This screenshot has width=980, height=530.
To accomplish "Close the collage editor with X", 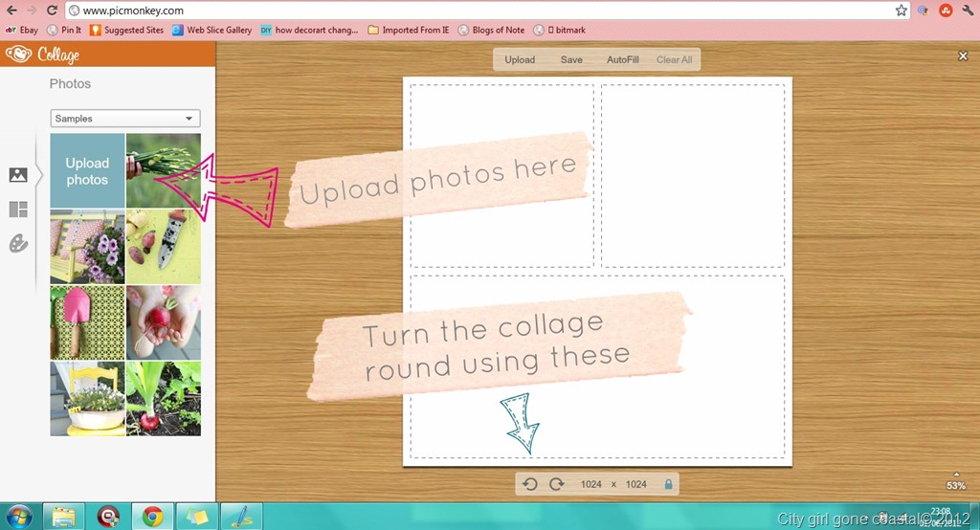I will [x=963, y=56].
